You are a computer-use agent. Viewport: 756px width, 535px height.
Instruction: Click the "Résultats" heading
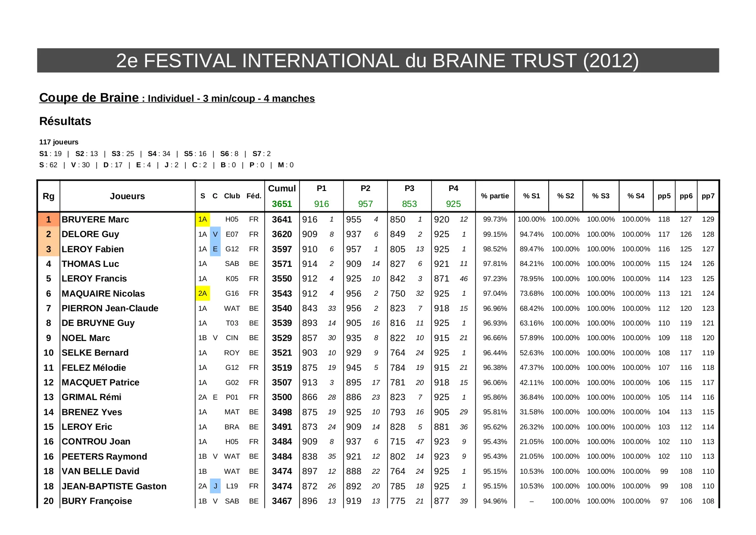pos(65,121)
